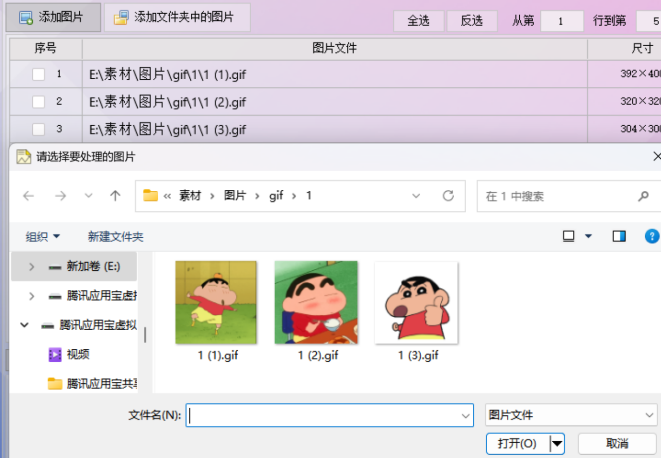This screenshot has height=458, width=661.
Task: Change view mode icon
Action: (x=569, y=236)
